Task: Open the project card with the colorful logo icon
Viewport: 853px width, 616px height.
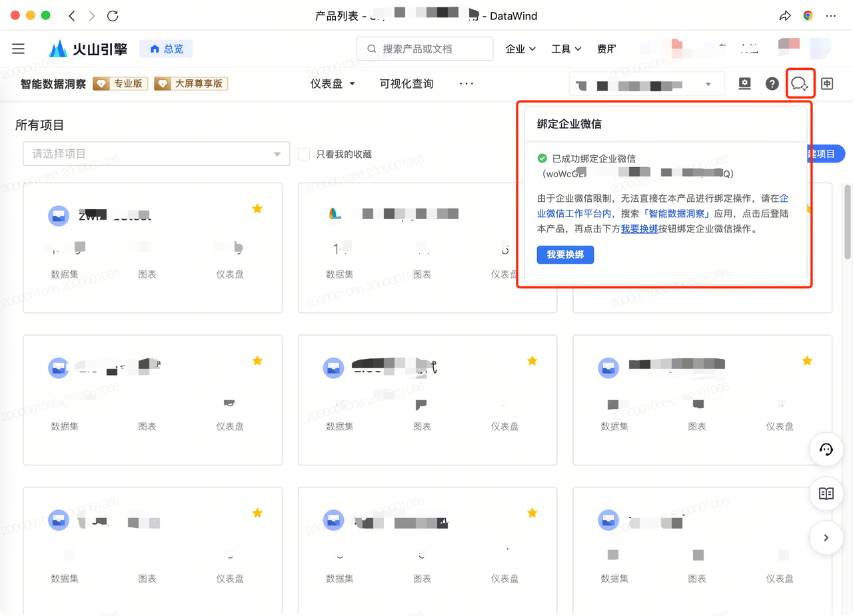Action: pos(427,248)
